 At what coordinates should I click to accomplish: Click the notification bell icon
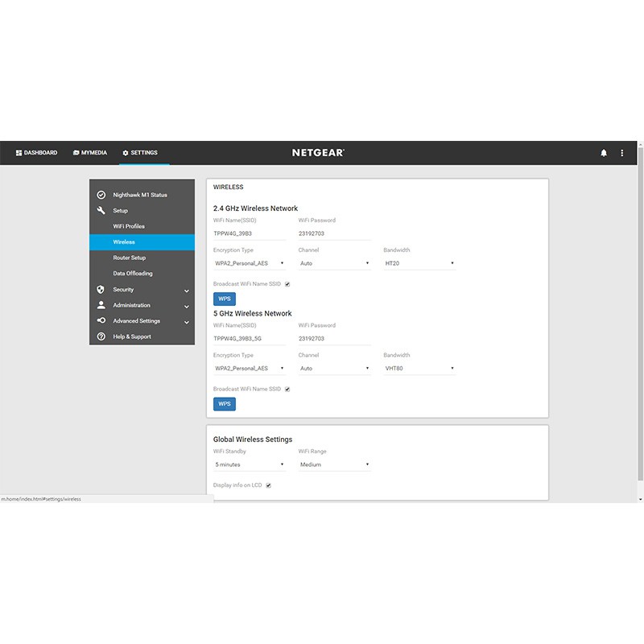point(604,153)
